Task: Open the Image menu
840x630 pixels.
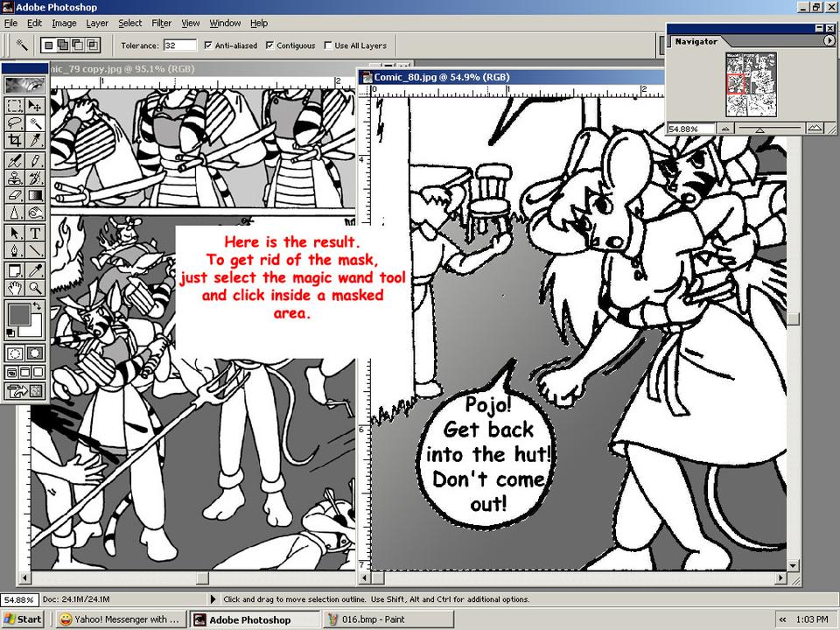Action: click(64, 23)
